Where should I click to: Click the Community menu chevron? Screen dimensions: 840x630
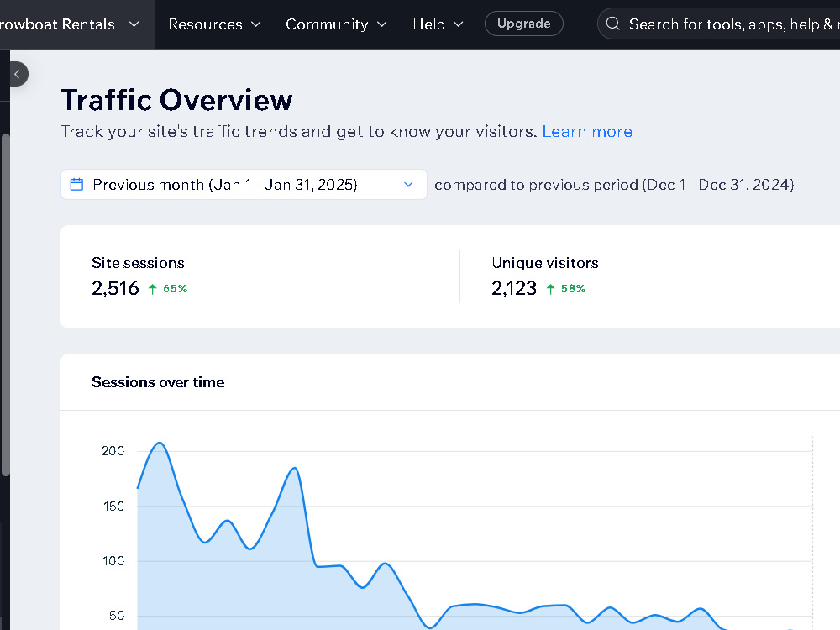382,24
